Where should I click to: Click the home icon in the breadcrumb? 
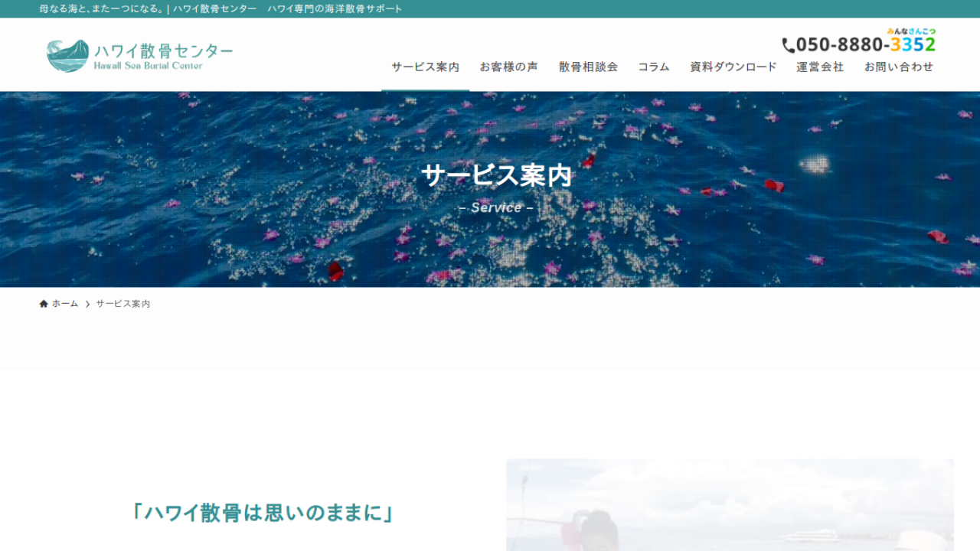point(44,304)
